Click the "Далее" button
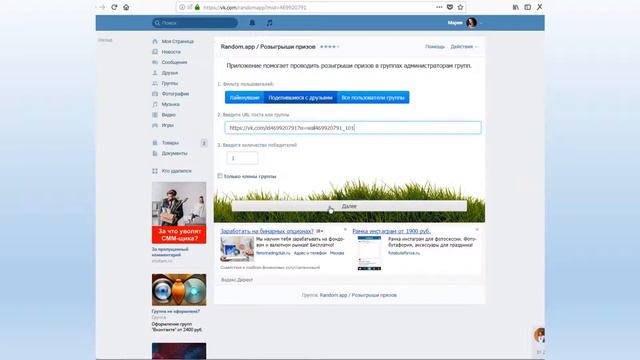This screenshot has height=360, width=640. pos(349,206)
